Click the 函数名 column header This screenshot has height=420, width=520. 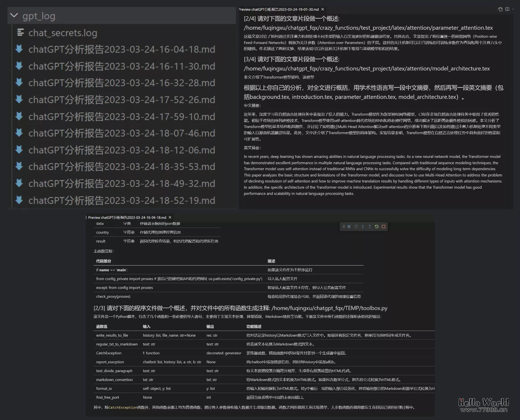click(102, 327)
